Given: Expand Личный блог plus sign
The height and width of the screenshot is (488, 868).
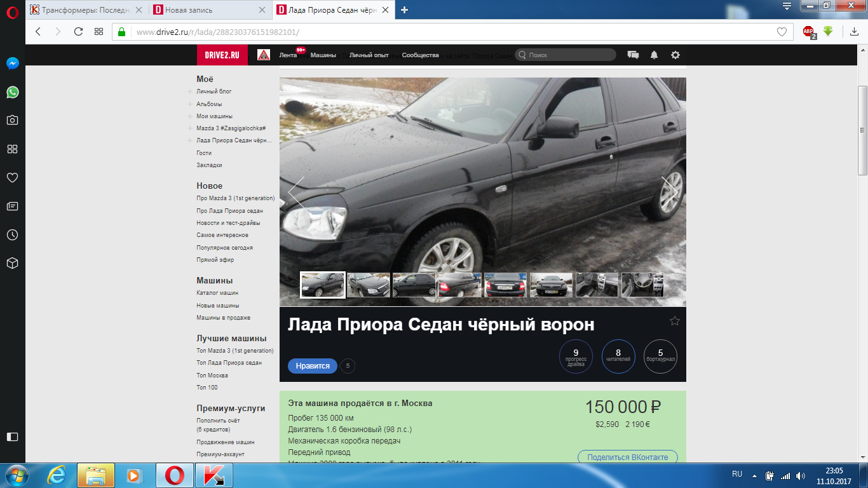Looking at the screenshot, I should (x=190, y=91).
